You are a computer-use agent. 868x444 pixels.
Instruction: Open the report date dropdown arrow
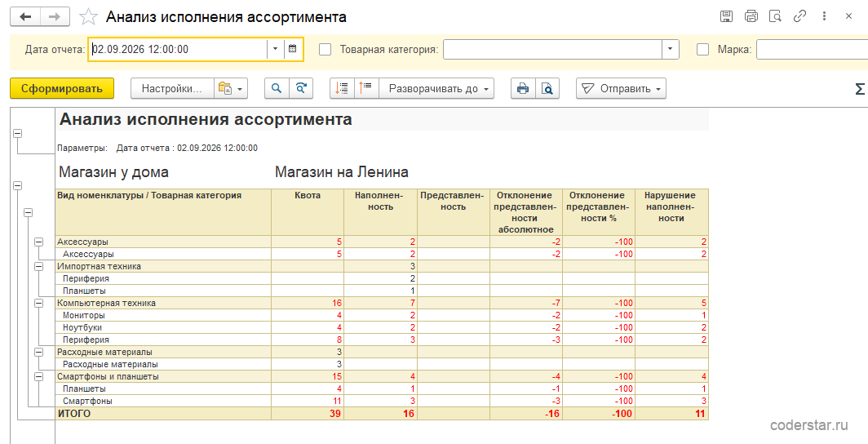(x=276, y=49)
